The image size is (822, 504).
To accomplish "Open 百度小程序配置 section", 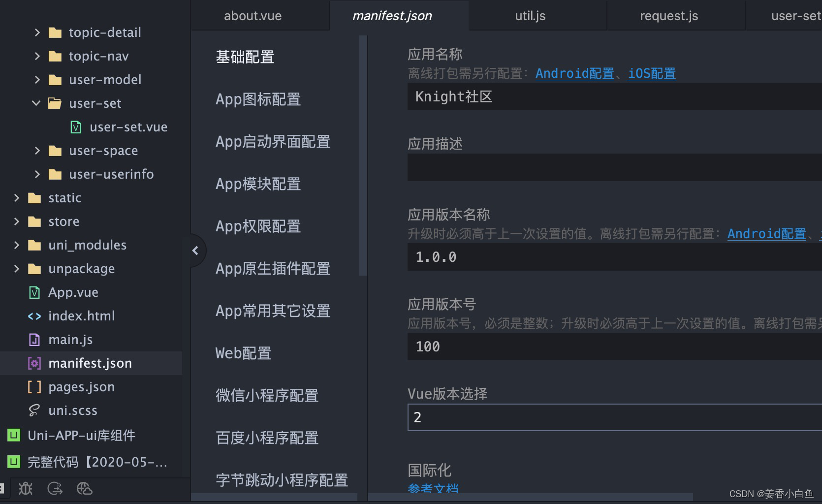I will [x=267, y=438].
